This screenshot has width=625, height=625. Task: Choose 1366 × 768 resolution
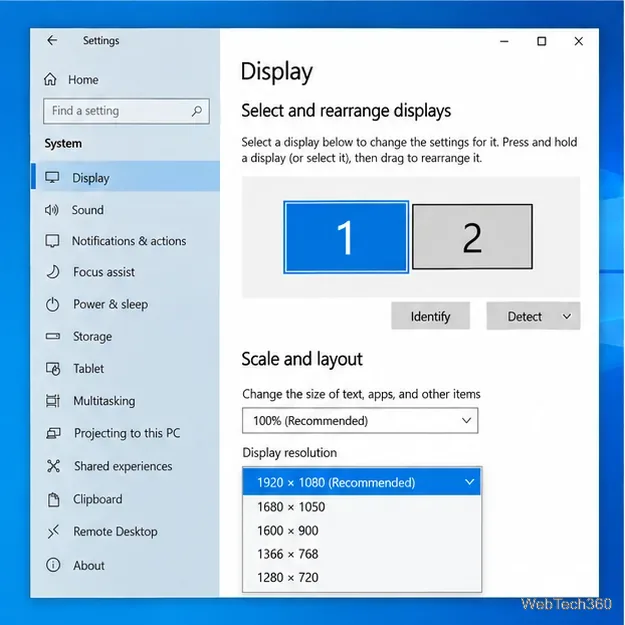tap(362, 554)
